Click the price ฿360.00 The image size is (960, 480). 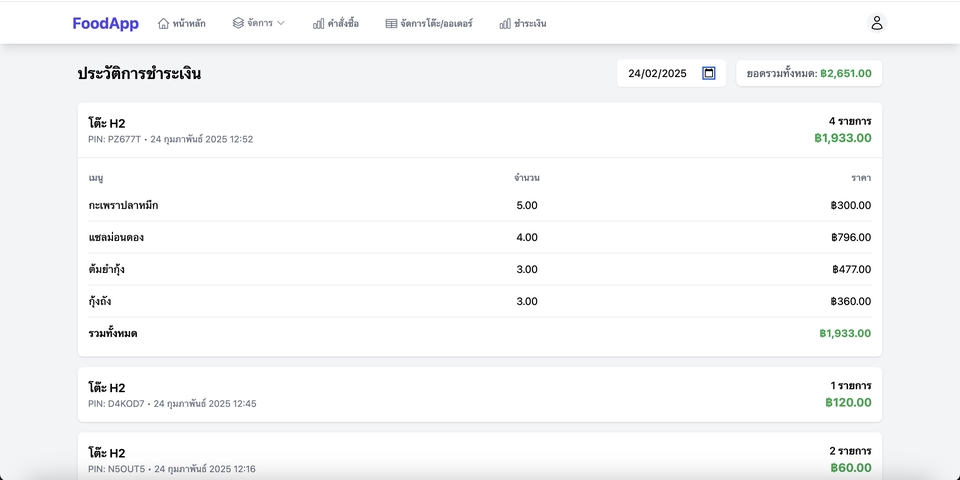[851, 301]
